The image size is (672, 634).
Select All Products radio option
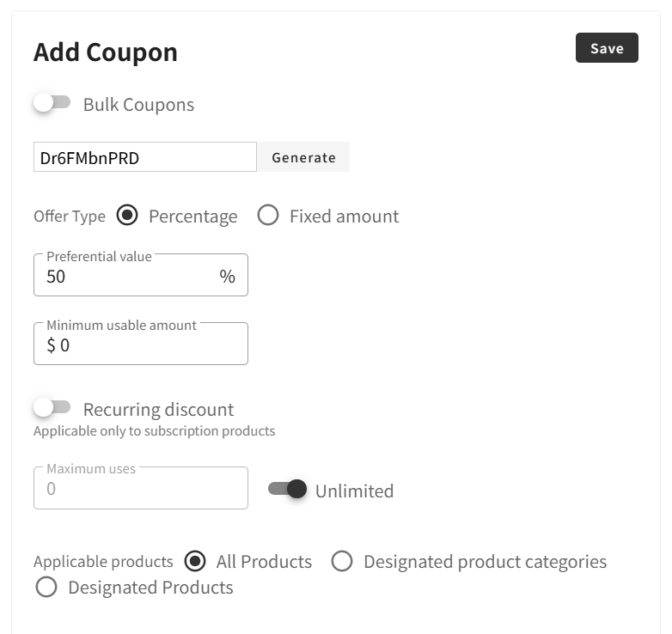[x=196, y=562]
